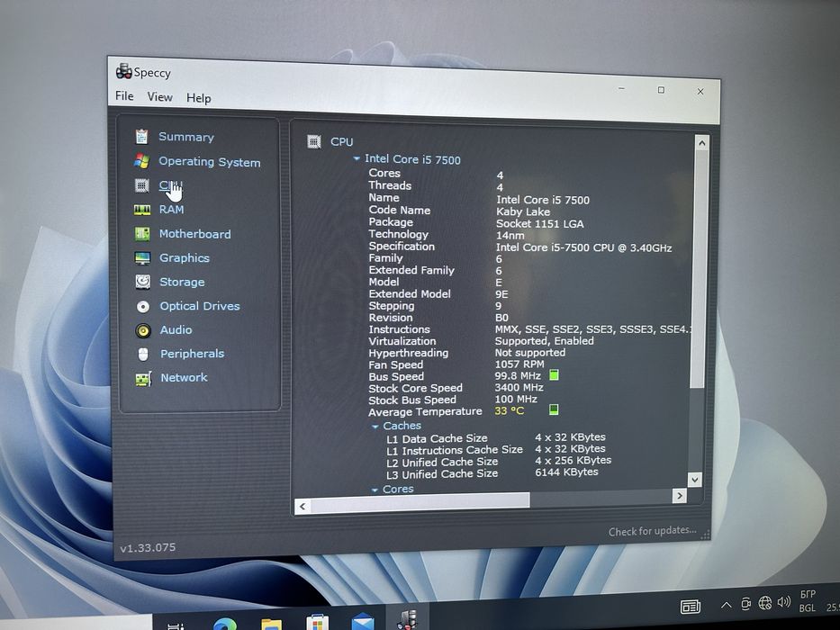The image size is (840, 630).
Task: Click the Graphics monitor icon
Action: pyautogui.click(x=142, y=258)
